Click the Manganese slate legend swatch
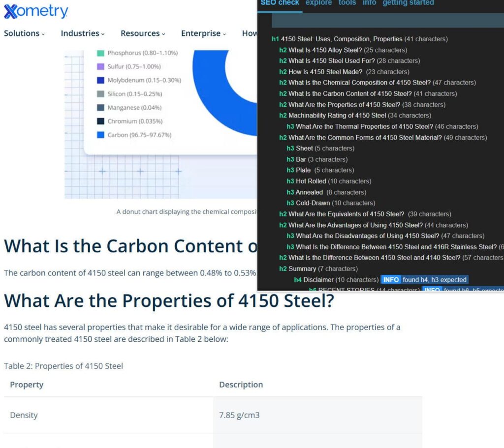This screenshot has height=448, width=504. [x=100, y=108]
